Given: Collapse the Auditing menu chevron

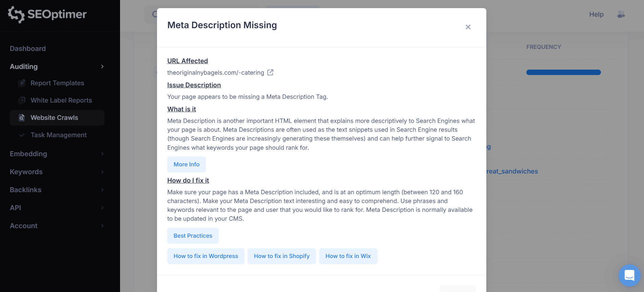Looking at the screenshot, I should [x=102, y=67].
